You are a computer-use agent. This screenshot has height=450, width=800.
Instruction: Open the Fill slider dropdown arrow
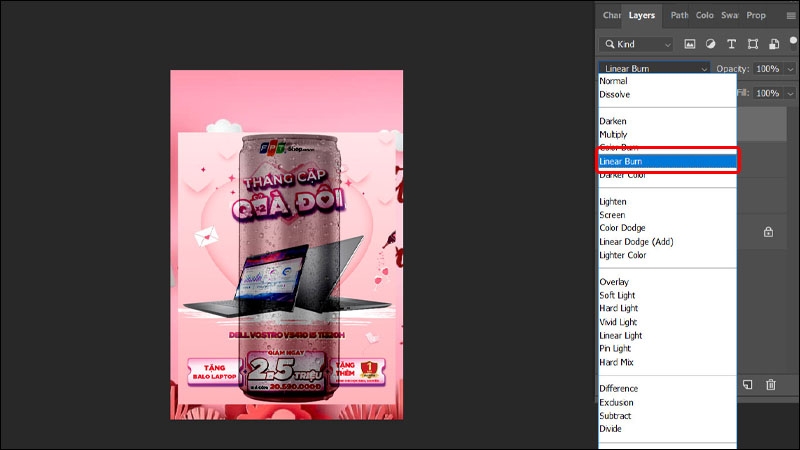pyautogui.click(x=790, y=93)
